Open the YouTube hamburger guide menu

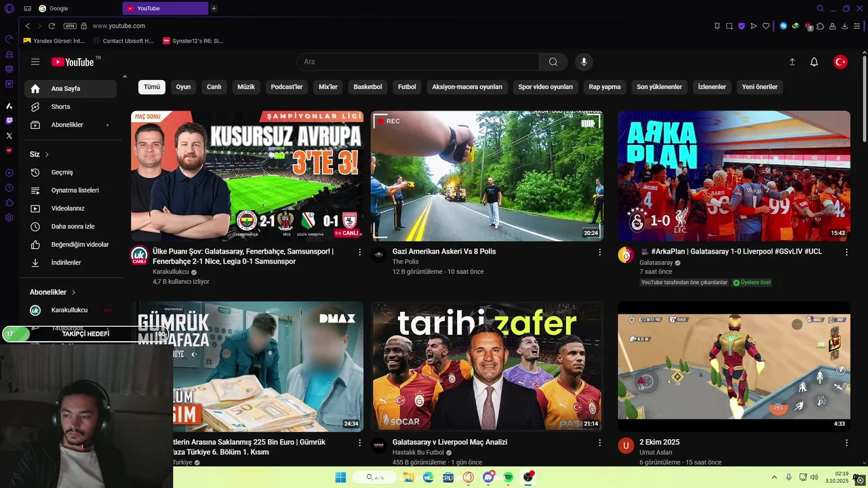[35, 62]
